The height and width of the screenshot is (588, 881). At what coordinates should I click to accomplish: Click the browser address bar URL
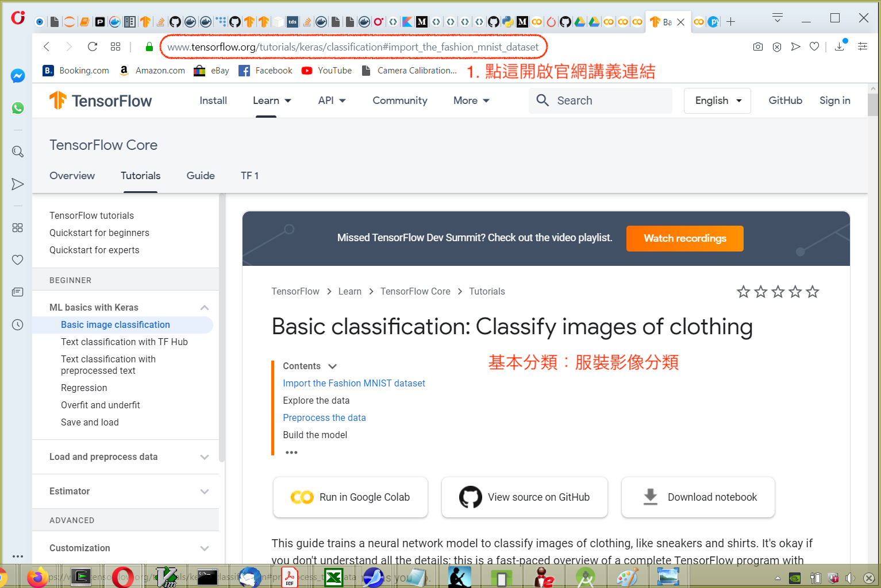pyautogui.click(x=353, y=47)
